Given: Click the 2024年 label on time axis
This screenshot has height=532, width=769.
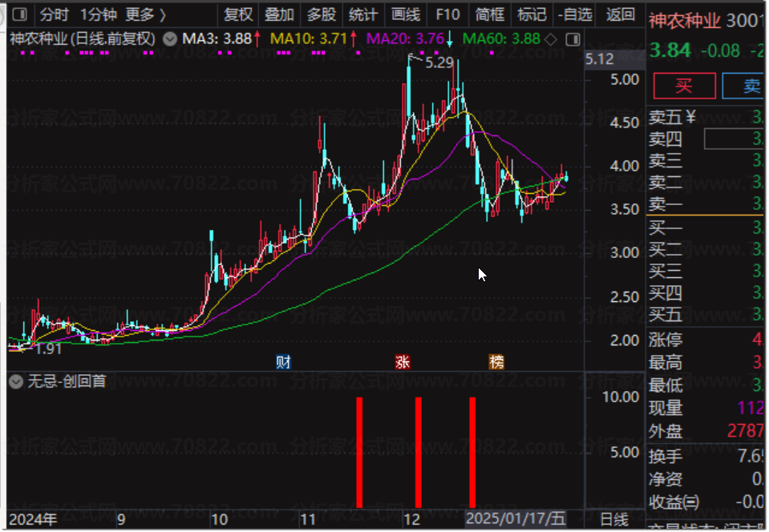Looking at the screenshot, I should pyautogui.click(x=33, y=520).
